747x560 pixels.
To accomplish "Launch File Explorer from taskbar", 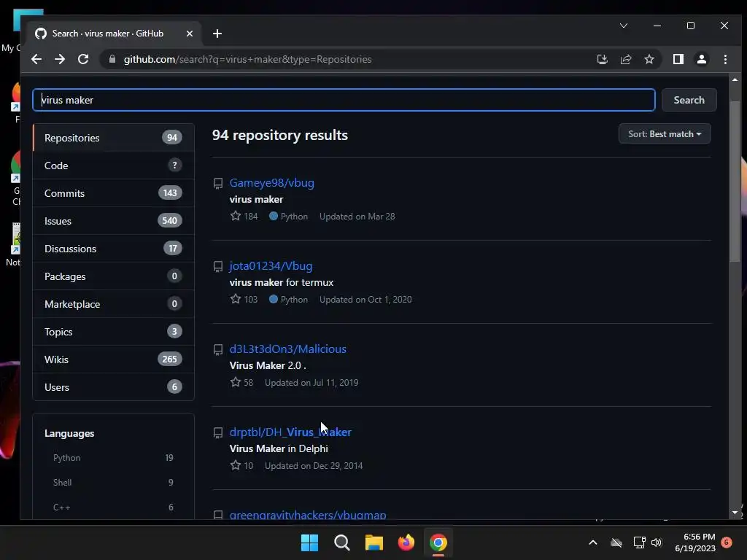I will pyautogui.click(x=374, y=542).
